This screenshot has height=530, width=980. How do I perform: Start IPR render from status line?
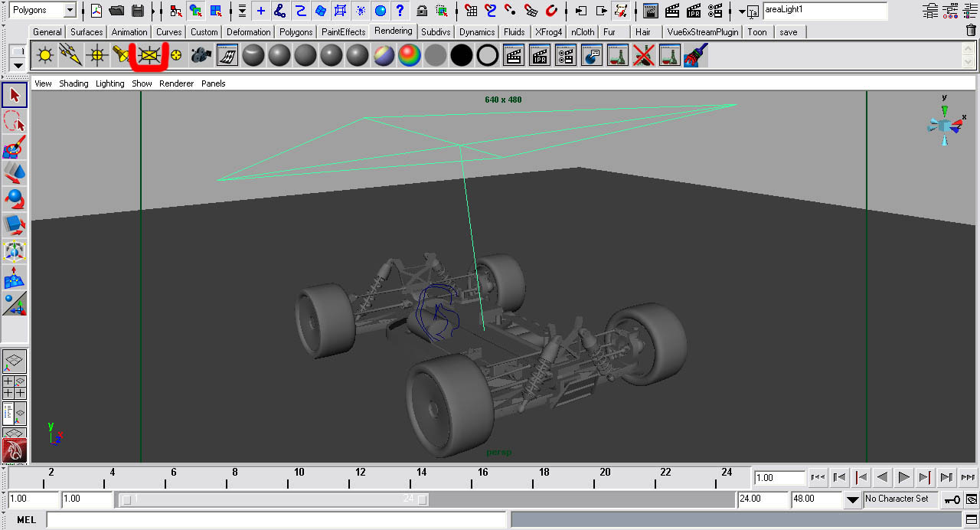694,11
